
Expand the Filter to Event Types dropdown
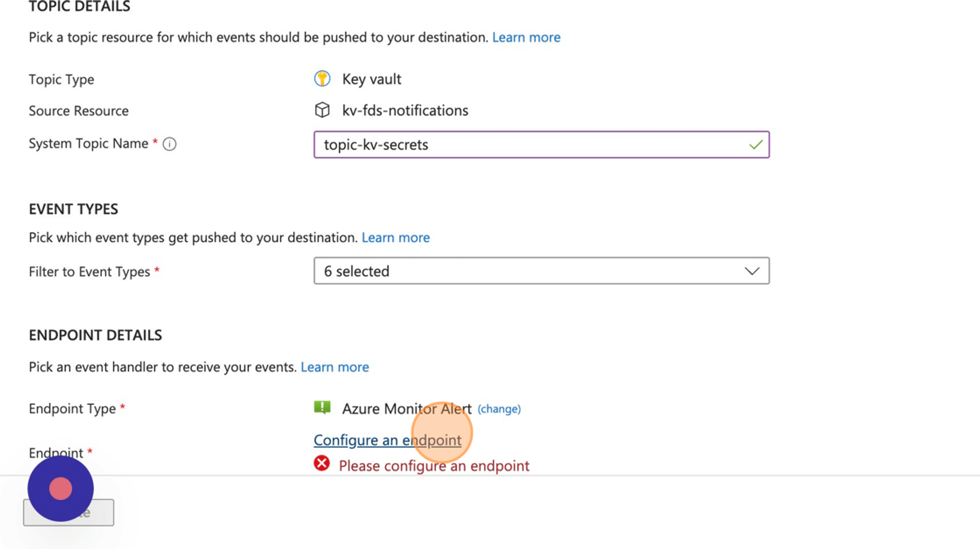point(541,271)
